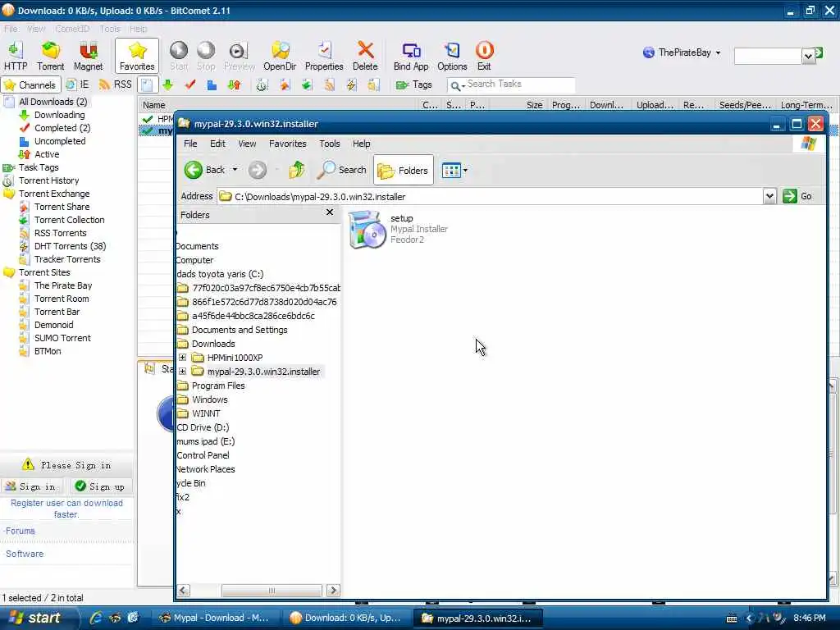The height and width of the screenshot is (630, 840).
Task: Open the File menu in Explorer window
Action: pyautogui.click(x=190, y=144)
